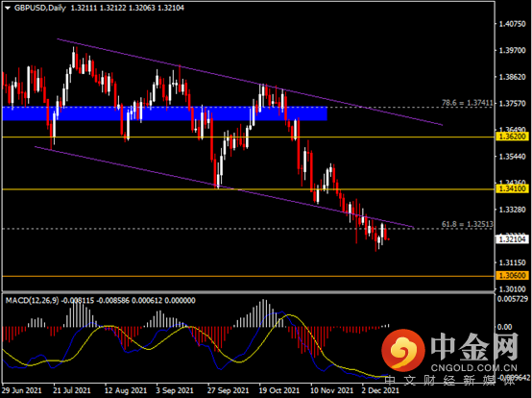
Task: Select the 1.34100 yellow price label
Action: tap(513, 188)
